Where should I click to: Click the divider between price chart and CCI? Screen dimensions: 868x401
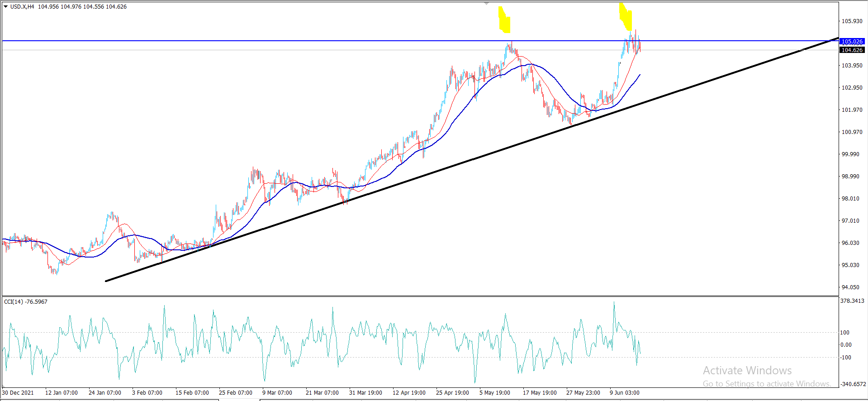[x=421, y=296]
